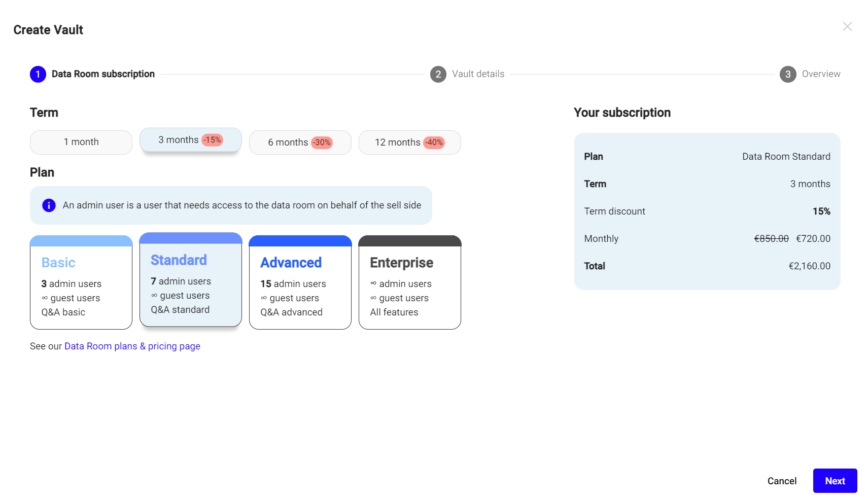Image resolution: width=868 pixels, height=501 pixels.
Task: Click the step 3 Overview circle
Action: pos(787,75)
